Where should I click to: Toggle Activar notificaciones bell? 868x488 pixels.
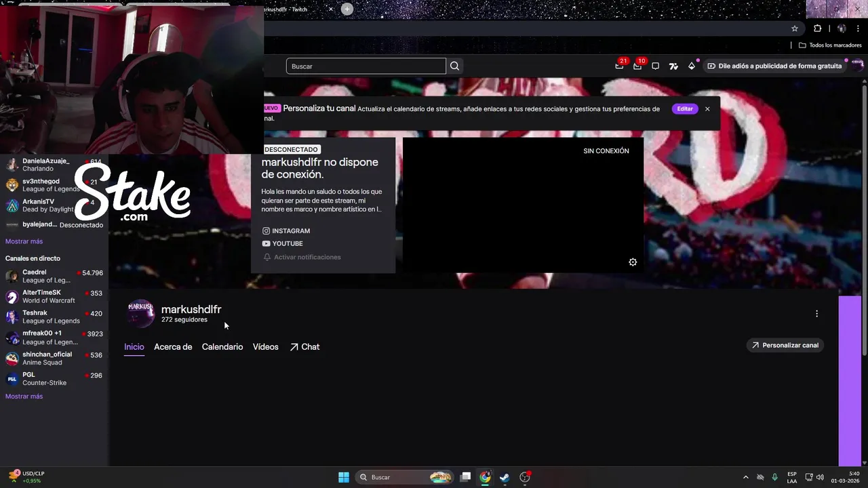(x=302, y=257)
